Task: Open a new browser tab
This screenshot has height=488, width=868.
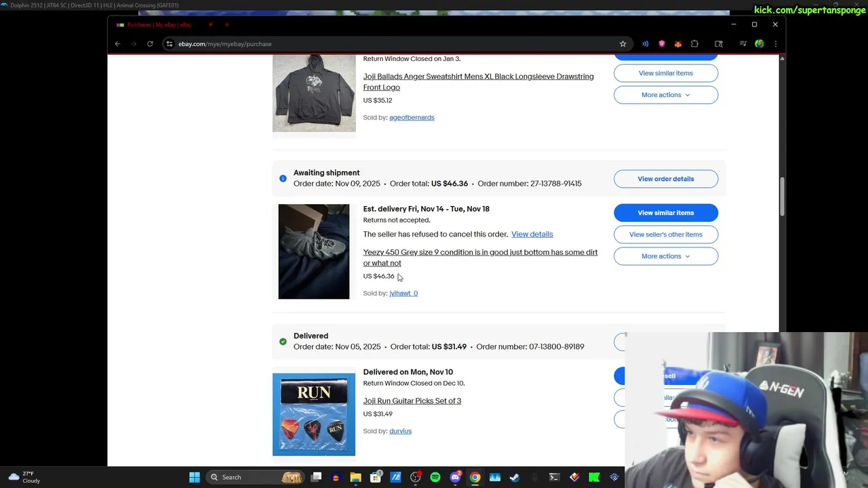Action: (x=226, y=24)
